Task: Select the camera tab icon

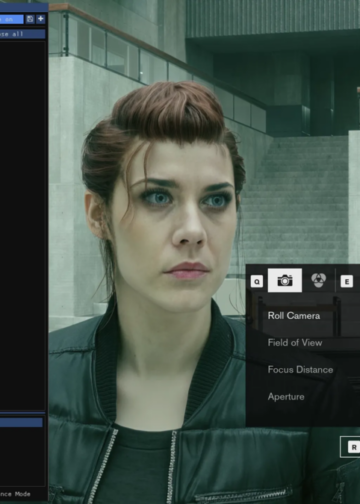Action: click(x=285, y=280)
